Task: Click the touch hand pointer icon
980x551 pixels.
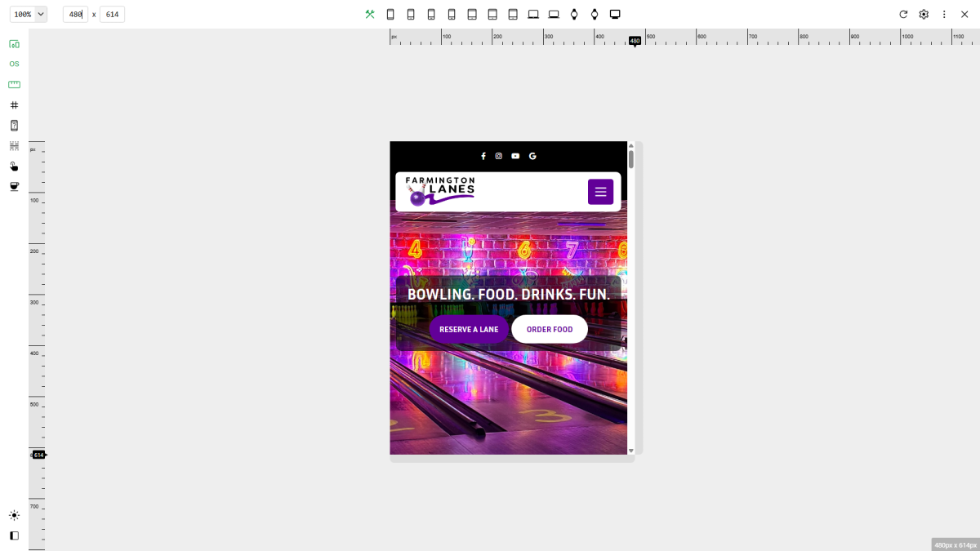Action: [x=14, y=167]
